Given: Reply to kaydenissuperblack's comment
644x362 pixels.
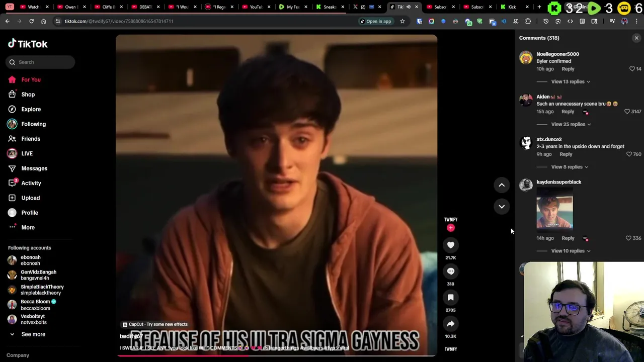Looking at the screenshot, I should click(568, 238).
